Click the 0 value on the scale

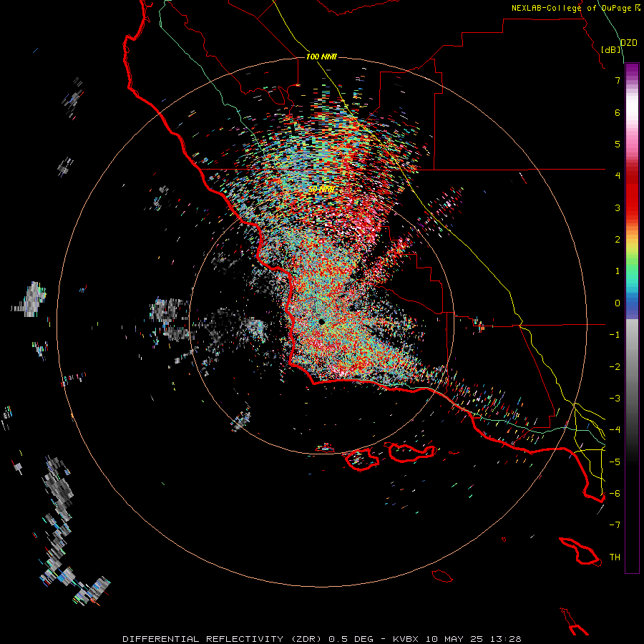click(618, 303)
